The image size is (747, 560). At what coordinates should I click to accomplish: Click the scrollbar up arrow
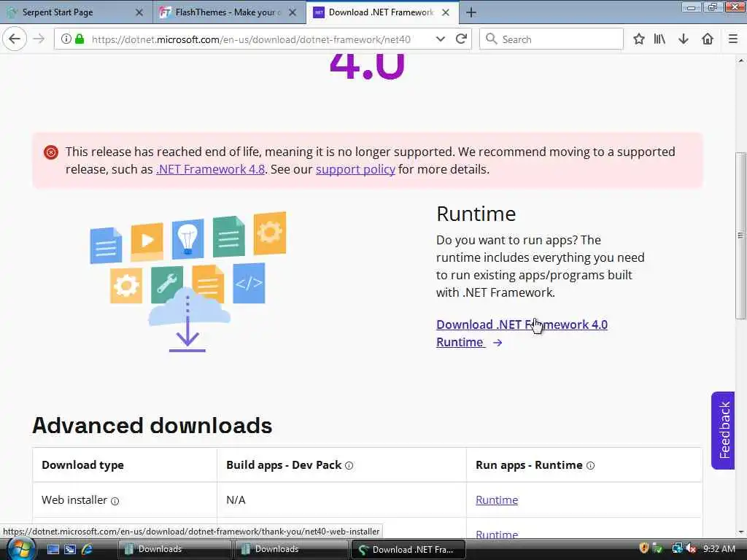[x=741, y=61]
